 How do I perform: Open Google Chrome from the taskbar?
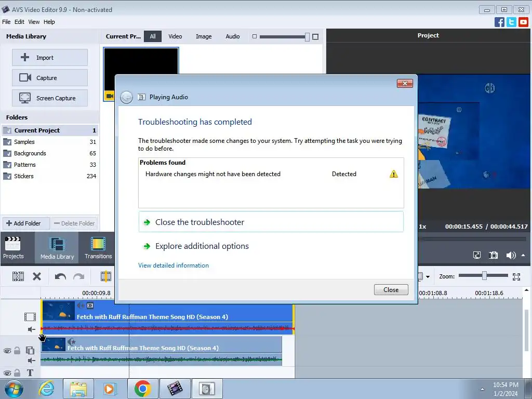[142, 389]
